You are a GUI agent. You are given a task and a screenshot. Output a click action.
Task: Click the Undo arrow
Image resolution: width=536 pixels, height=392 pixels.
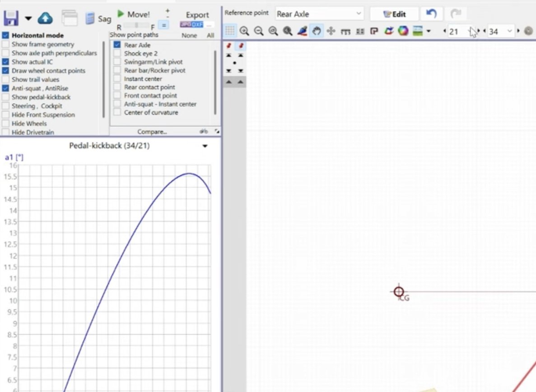pos(431,14)
